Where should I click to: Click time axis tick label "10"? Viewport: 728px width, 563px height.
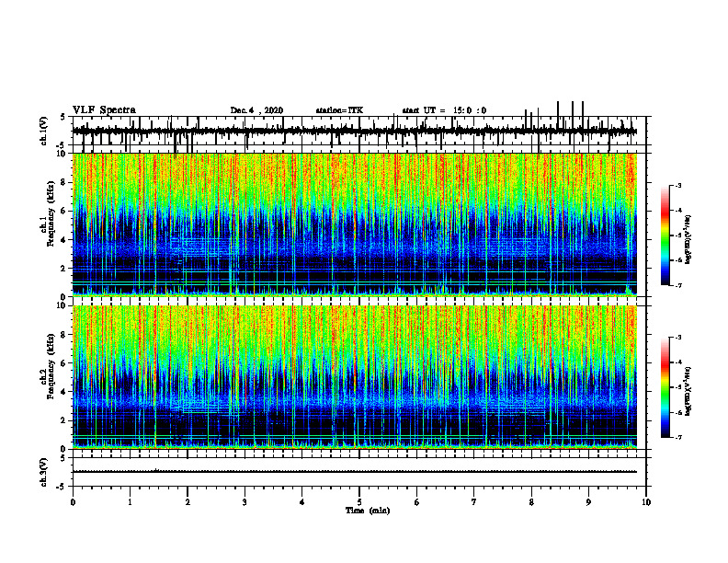[x=646, y=502]
